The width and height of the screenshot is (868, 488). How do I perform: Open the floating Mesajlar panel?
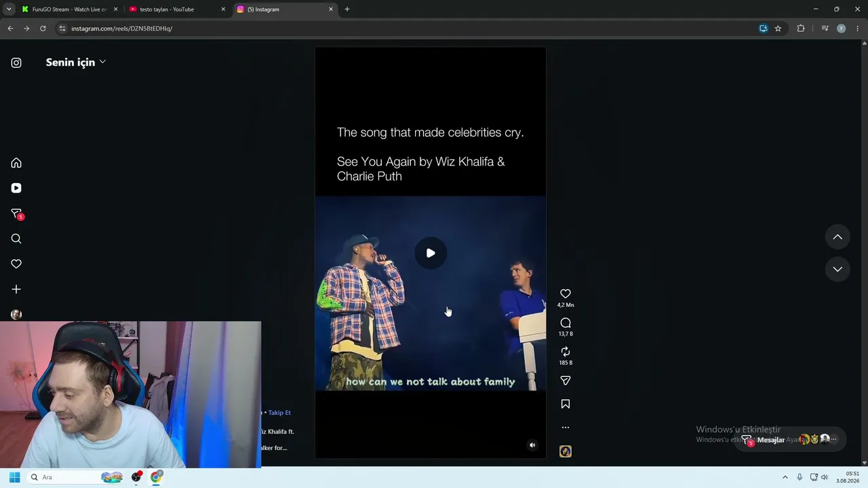click(x=790, y=440)
